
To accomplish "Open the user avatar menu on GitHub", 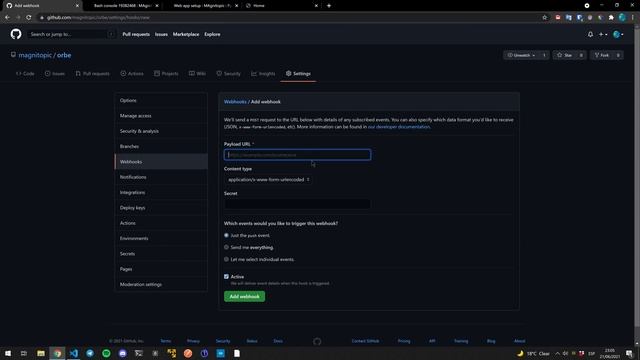I will (x=618, y=34).
